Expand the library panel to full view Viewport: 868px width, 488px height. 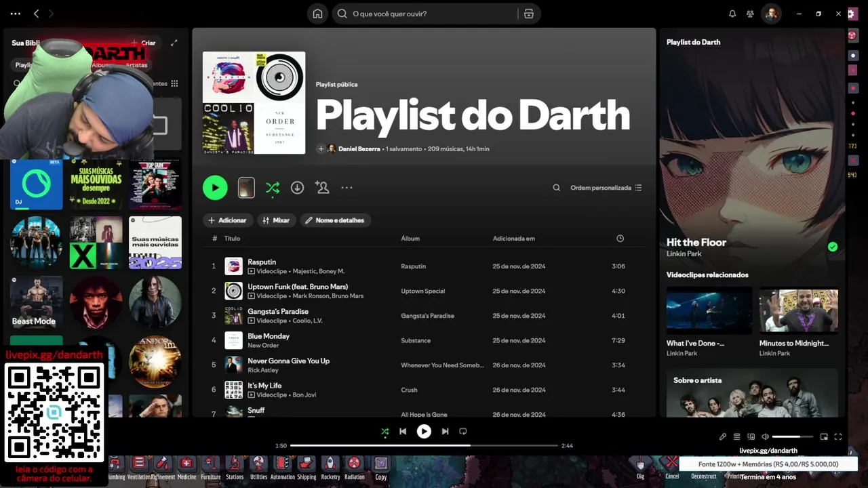tap(174, 43)
